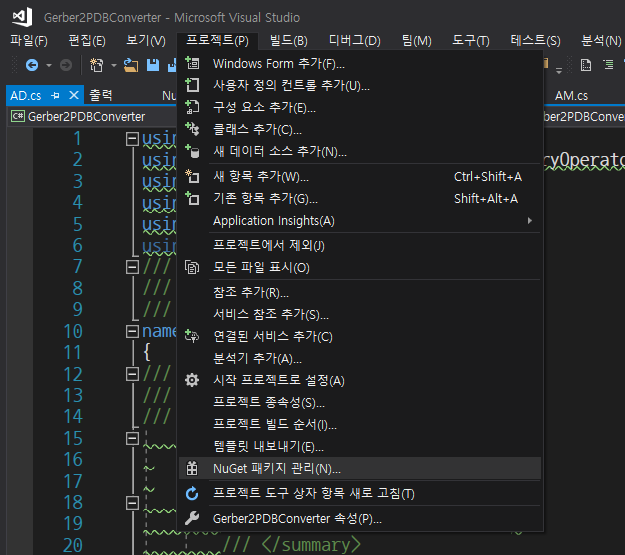Open the 편집(E) menu
The image size is (625, 555).
(x=87, y=40)
